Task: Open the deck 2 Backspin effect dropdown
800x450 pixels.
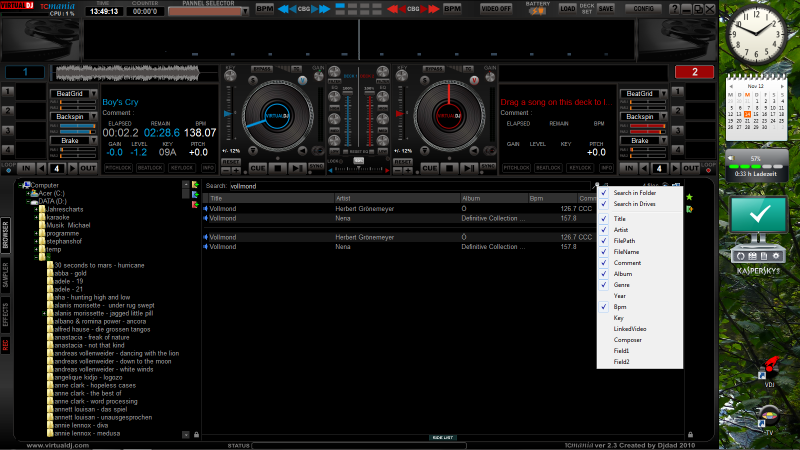Action: coord(663,117)
